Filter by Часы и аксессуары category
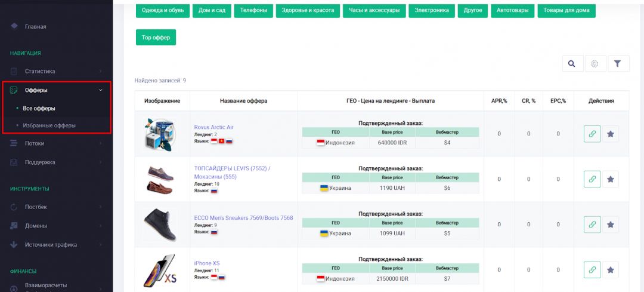The width and height of the screenshot is (644, 292). coord(374,10)
